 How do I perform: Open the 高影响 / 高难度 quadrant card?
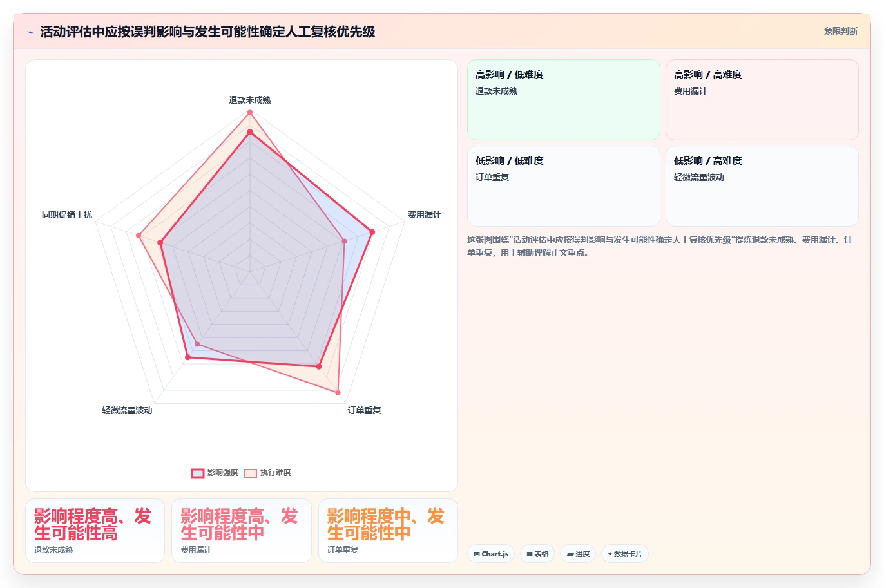click(x=762, y=100)
